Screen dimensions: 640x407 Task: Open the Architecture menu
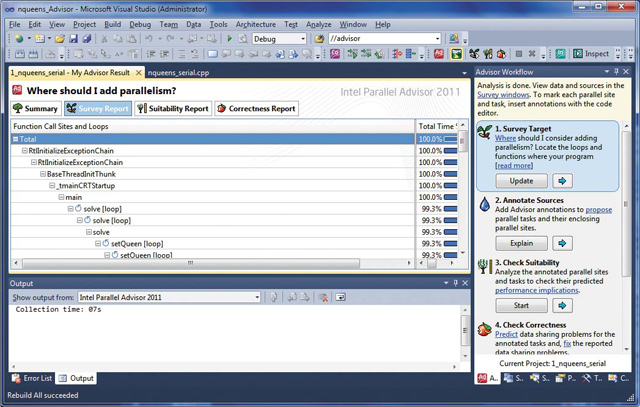click(x=256, y=24)
